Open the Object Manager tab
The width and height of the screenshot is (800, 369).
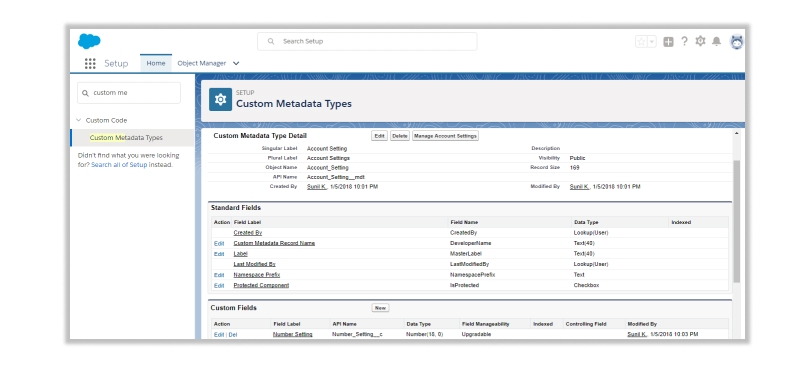coord(202,63)
